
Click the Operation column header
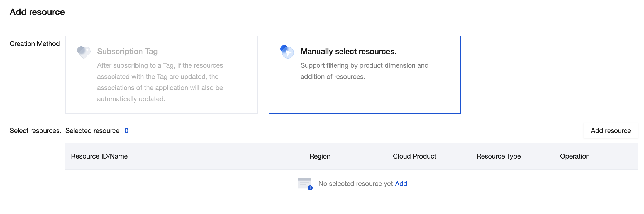pos(575,156)
